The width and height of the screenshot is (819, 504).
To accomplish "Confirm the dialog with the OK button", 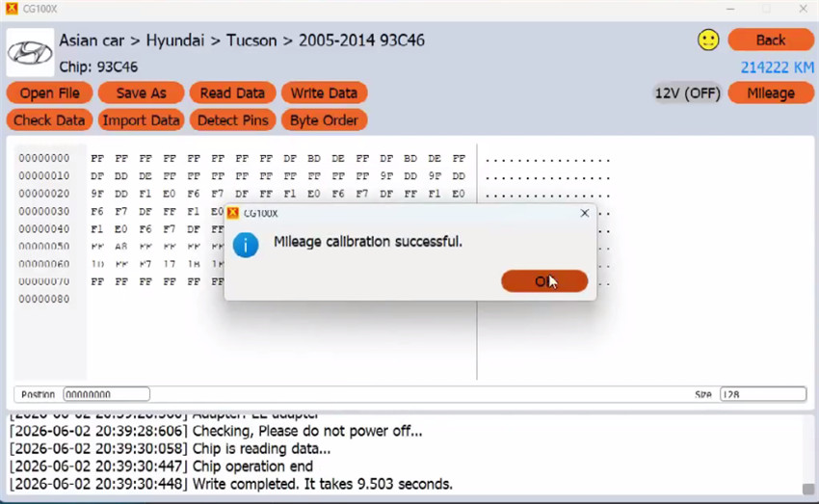I will point(544,281).
